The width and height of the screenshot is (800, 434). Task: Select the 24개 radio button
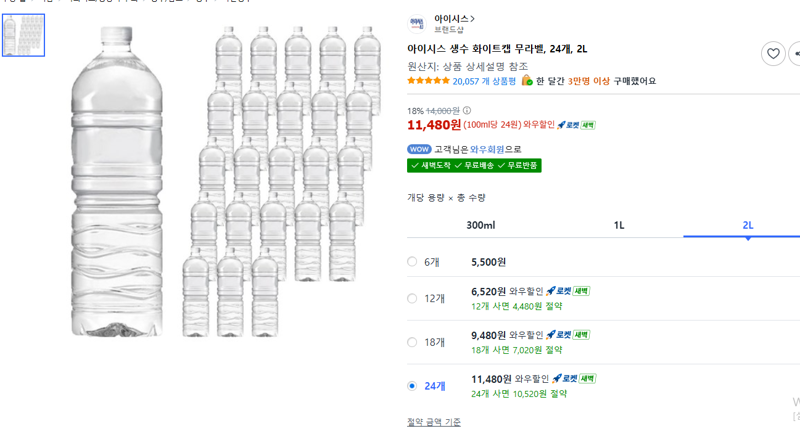412,386
